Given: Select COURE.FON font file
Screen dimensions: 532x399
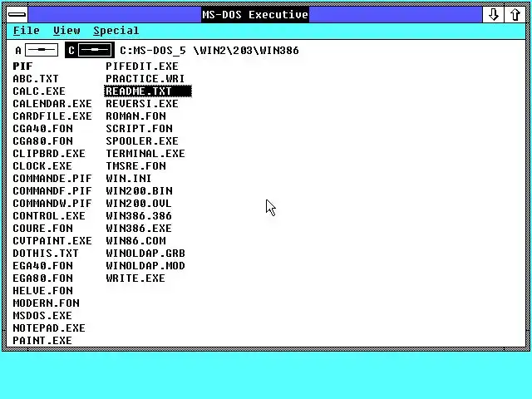Looking at the screenshot, I should point(42,229).
